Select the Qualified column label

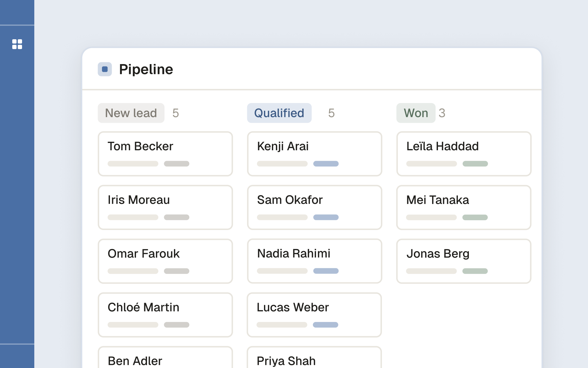[279, 113]
